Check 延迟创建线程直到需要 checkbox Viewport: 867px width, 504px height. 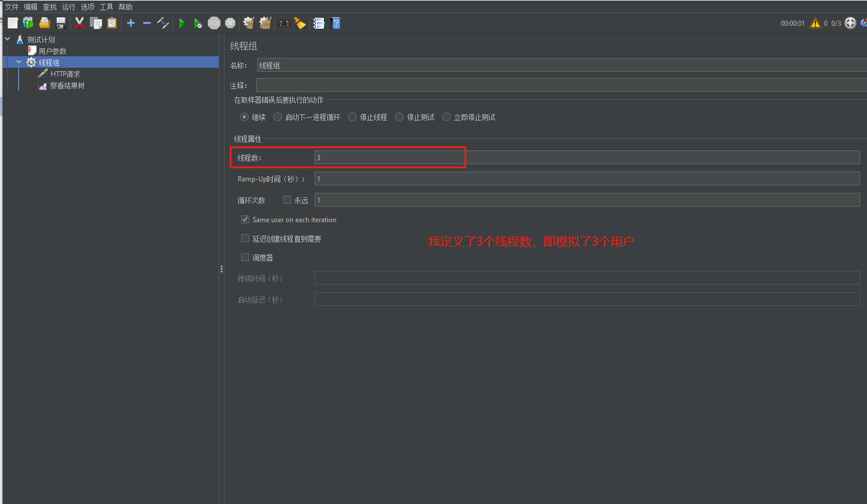point(245,238)
